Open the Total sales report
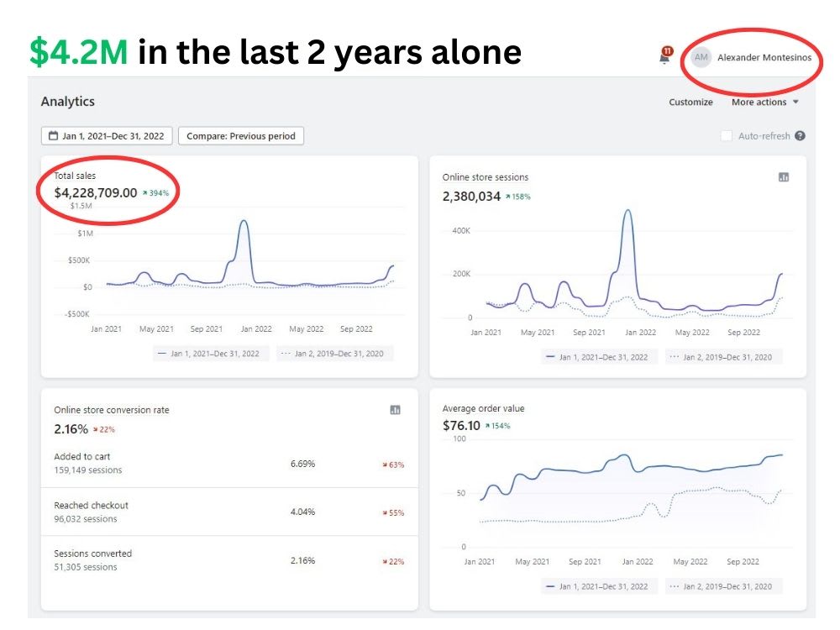Image resolution: width=840 pixels, height=630 pixels. 75,176
